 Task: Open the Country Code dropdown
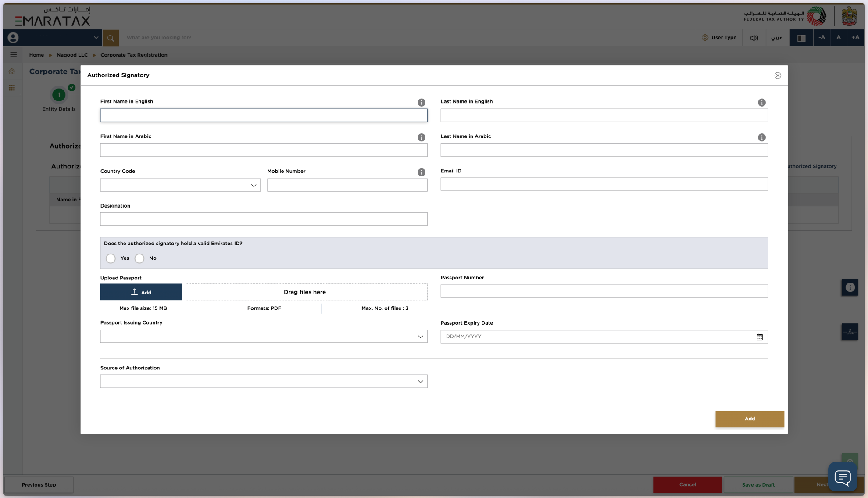click(x=180, y=185)
